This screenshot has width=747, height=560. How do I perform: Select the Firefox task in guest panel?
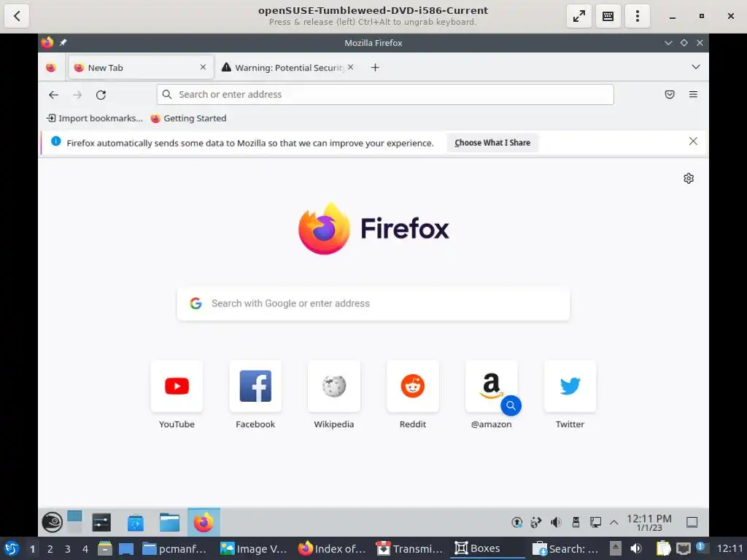204,522
